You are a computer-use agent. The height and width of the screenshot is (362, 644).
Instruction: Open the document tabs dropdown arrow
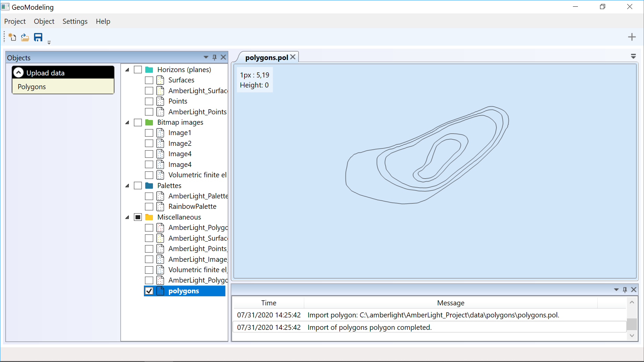click(633, 56)
